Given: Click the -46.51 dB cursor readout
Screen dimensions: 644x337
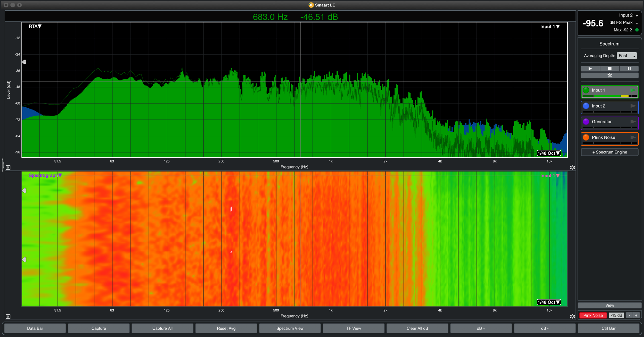Looking at the screenshot, I should click(x=319, y=17).
